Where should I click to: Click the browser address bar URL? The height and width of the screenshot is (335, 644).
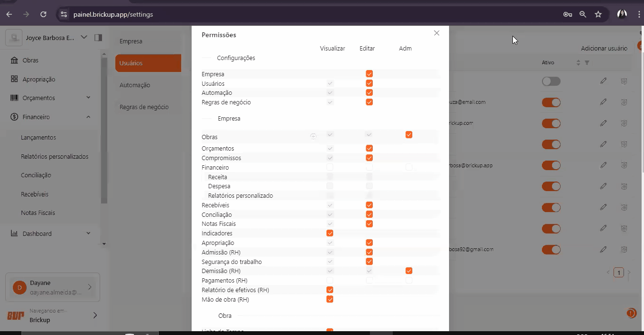click(113, 14)
